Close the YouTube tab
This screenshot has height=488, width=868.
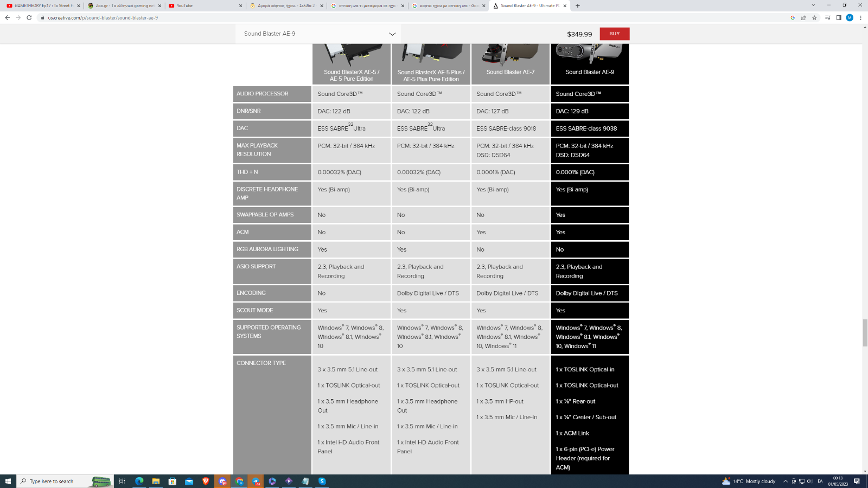(x=240, y=5)
